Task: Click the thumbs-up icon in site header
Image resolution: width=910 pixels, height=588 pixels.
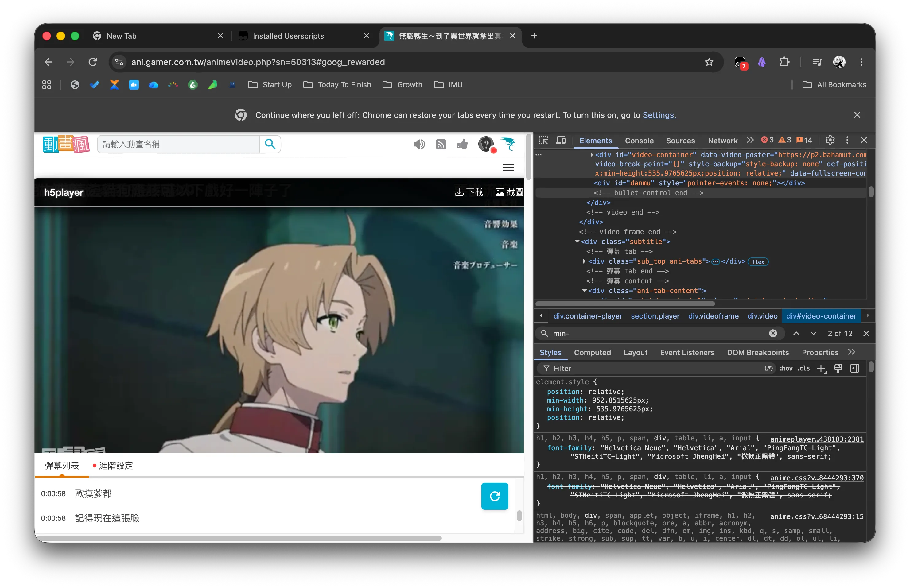Action: [x=462, y=144]
